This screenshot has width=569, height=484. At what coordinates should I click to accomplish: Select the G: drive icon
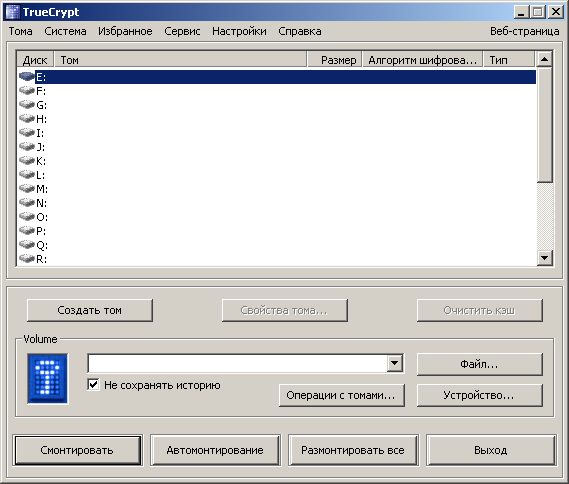26,104
